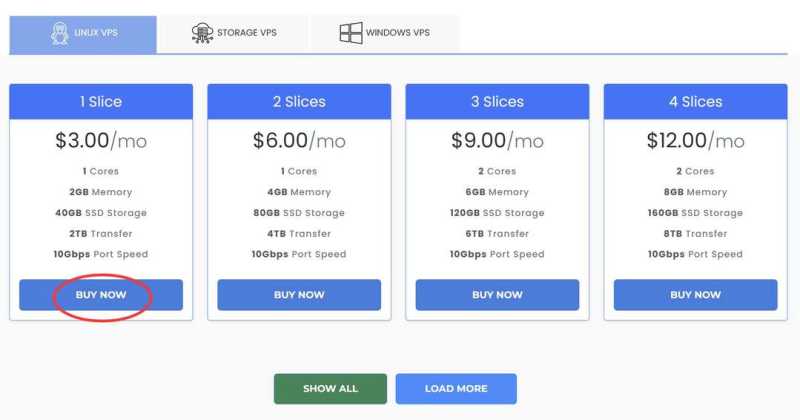Select the 4 Slices plan header

point(695,102)
